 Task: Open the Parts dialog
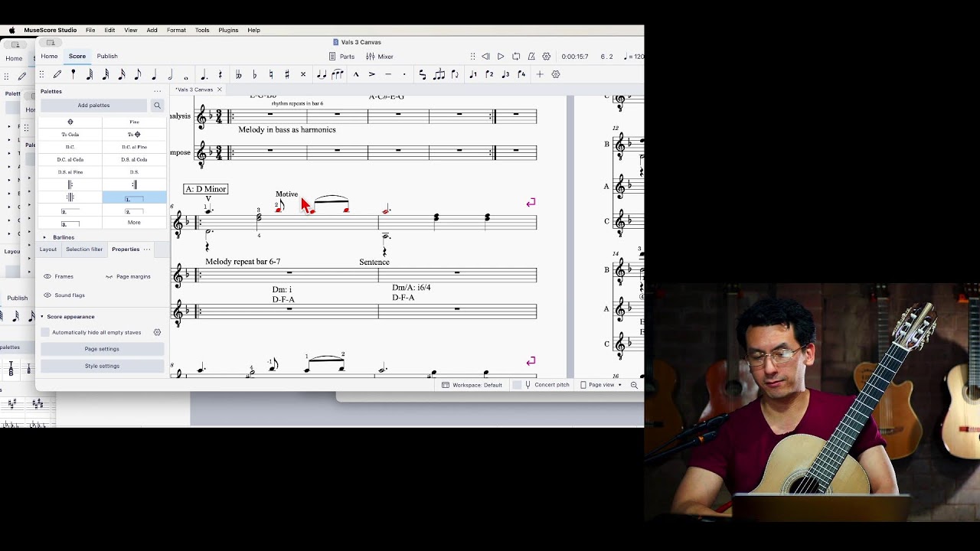341,57
